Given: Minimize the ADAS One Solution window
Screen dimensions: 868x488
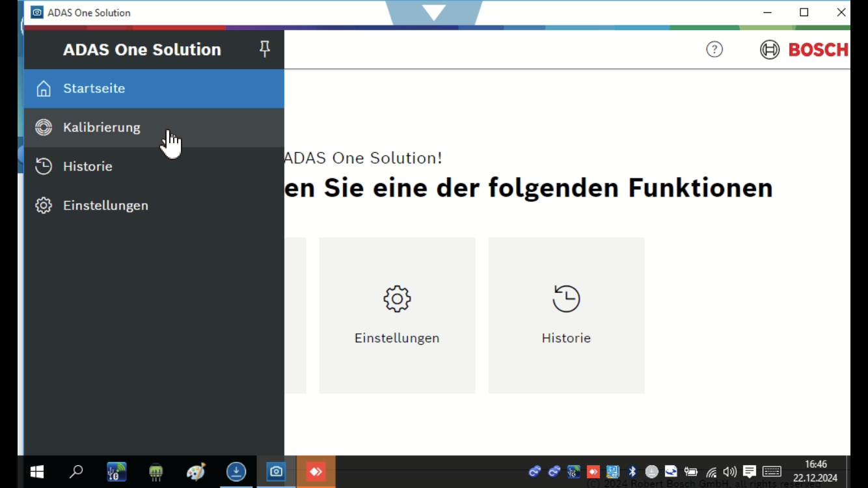Looking at the screenshot, I should point(767,12).
